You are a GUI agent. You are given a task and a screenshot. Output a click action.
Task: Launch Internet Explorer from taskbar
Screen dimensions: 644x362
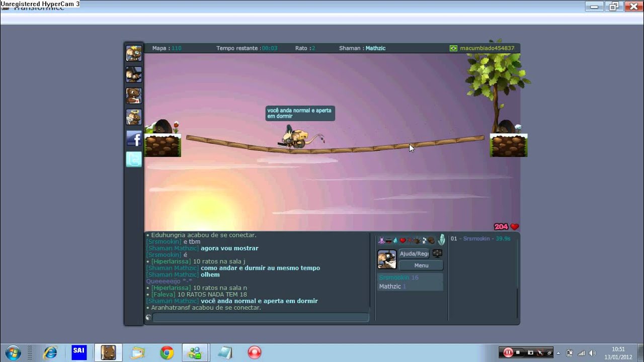[x=50, y=352]
